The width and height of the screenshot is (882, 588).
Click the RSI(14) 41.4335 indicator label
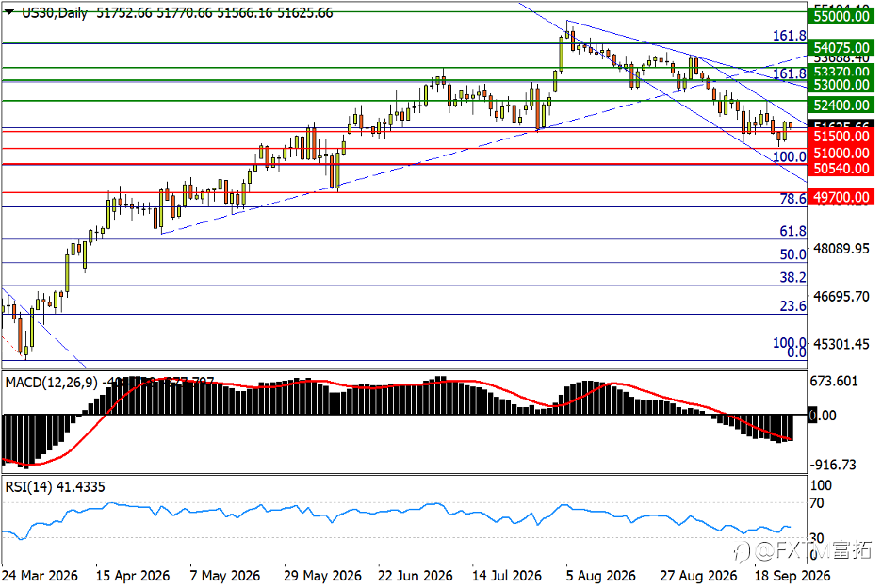pyautogui.click(x=55, y=487)
